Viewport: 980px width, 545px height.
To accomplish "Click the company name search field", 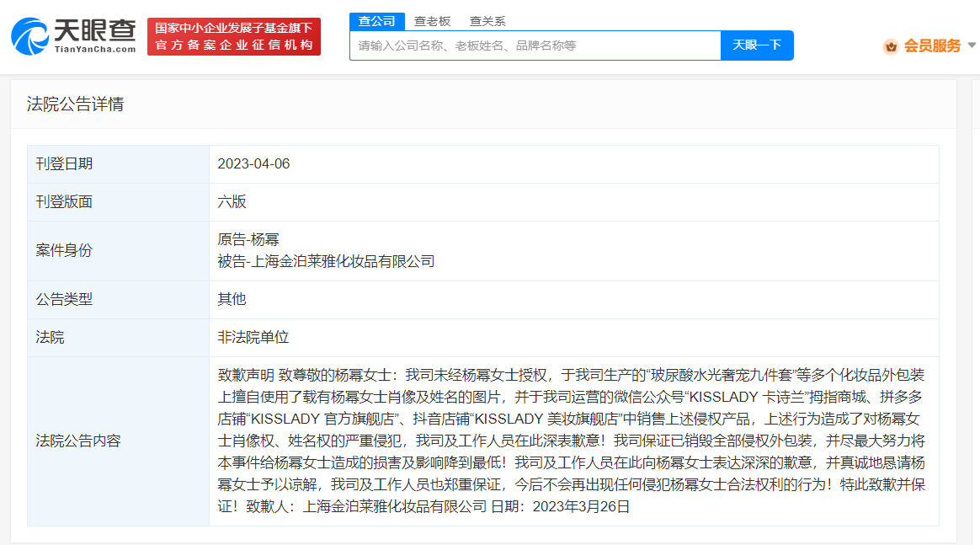I will point(535,45).
